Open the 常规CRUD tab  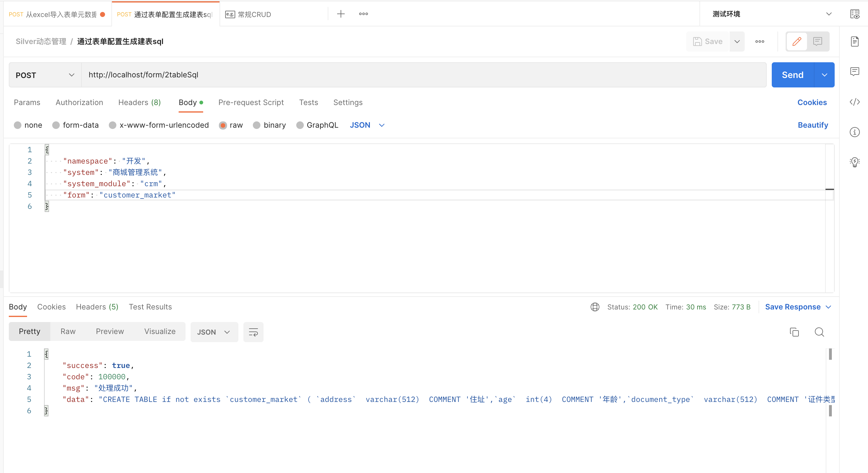pyautogui.click(x=254, y=14)
